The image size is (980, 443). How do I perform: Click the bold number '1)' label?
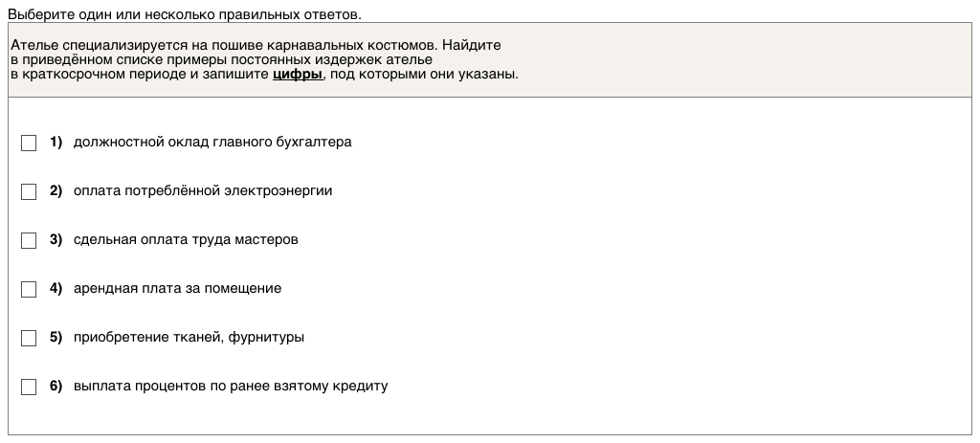click(56, 142)
